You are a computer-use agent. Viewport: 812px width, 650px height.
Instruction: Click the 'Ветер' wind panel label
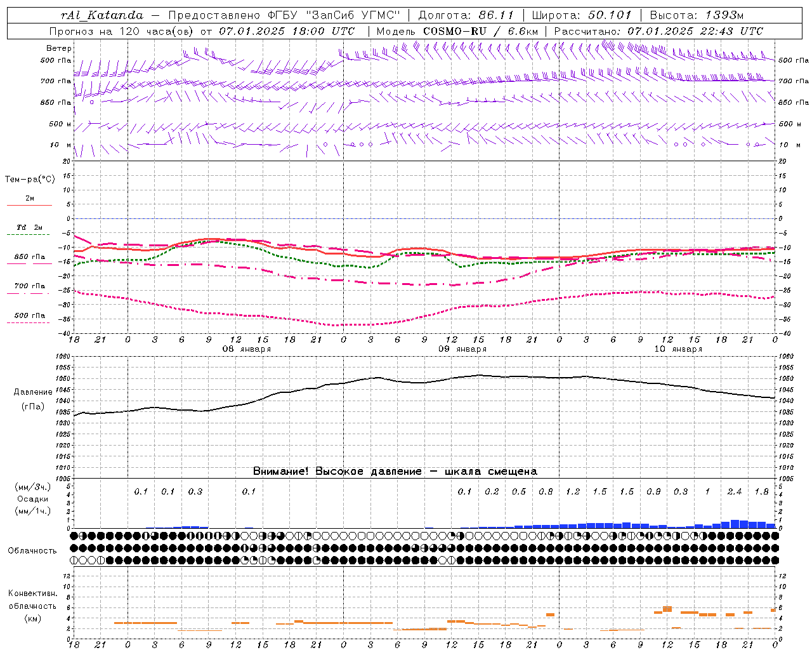click(59, 48)
